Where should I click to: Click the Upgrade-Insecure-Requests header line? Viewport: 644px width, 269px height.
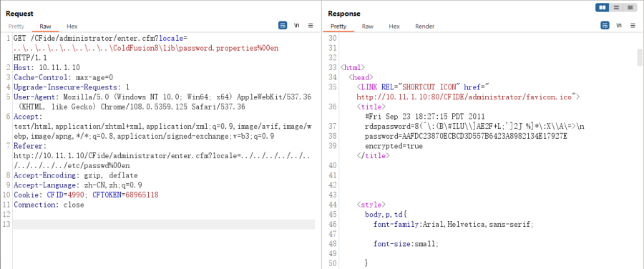pyautogui.click(x=72, y=87)
